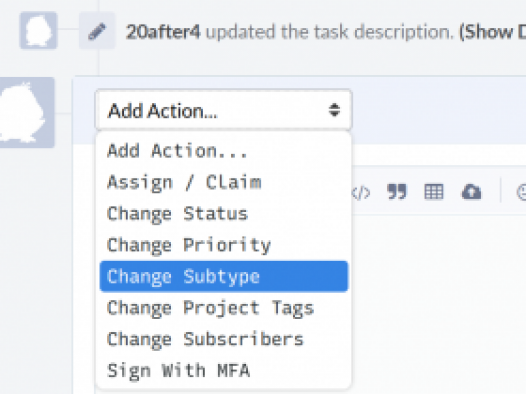Viewport: 526px width, 394px height.
Task: Upload a file with the cloud icon
Action: point(471,192)
